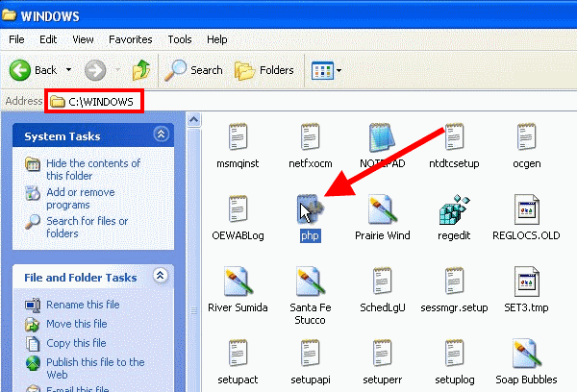Click the Search magnifier icon in System Tasks
The height and width of the screenshot is (392, 577).
pyautogui.click(x=33, y=222)
